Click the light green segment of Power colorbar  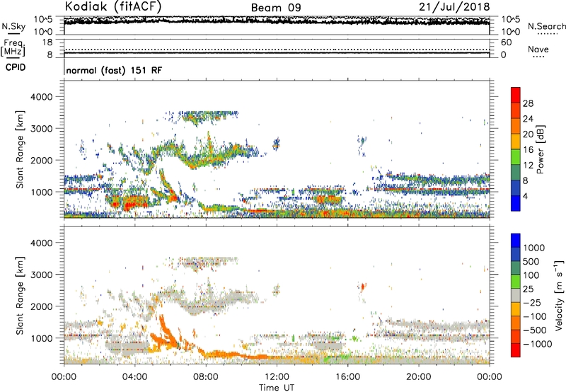516,157
